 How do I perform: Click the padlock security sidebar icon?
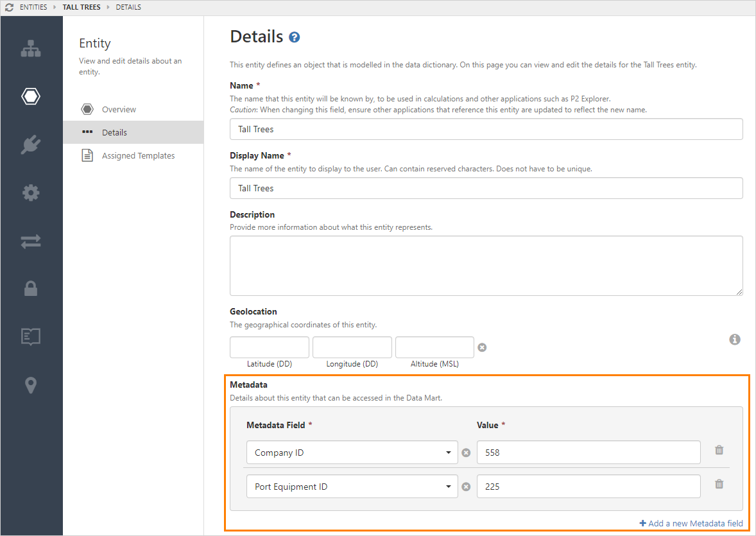31,289
